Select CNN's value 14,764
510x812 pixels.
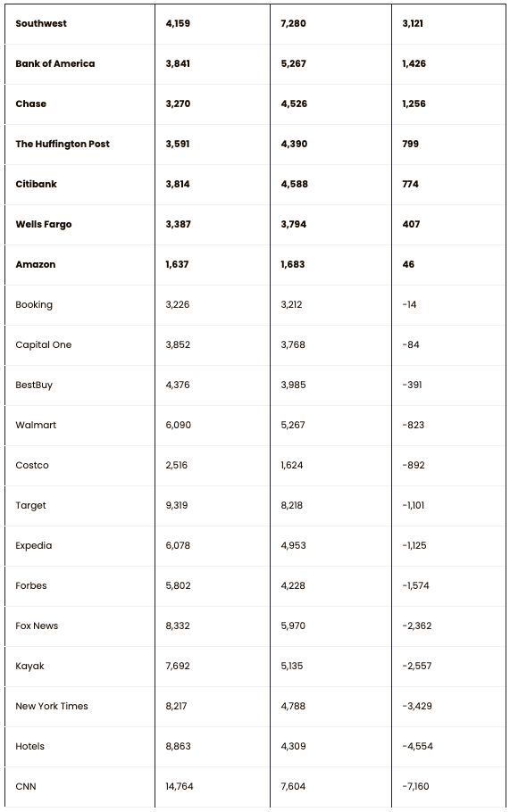pos(180,786)
